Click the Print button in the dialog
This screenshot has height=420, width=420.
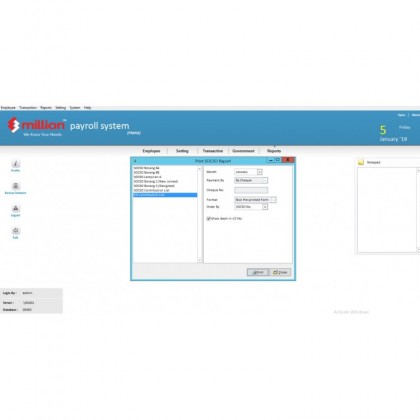(258, 272)
